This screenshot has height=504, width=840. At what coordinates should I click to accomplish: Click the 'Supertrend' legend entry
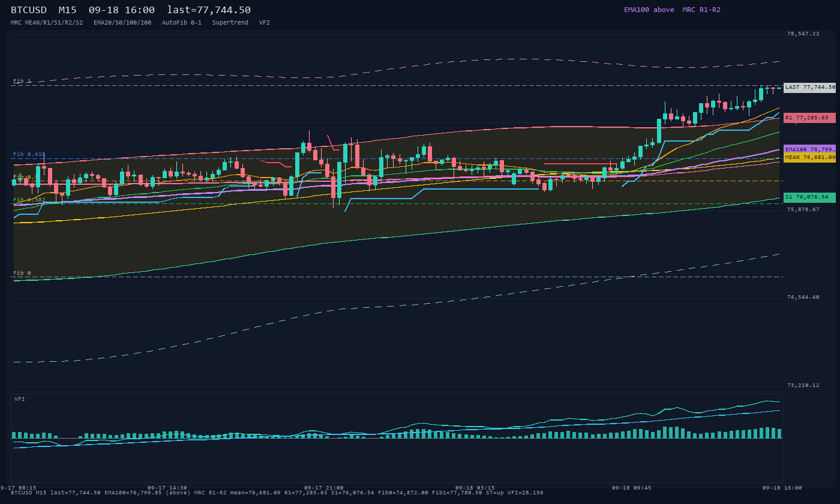[x=230, y=23]
